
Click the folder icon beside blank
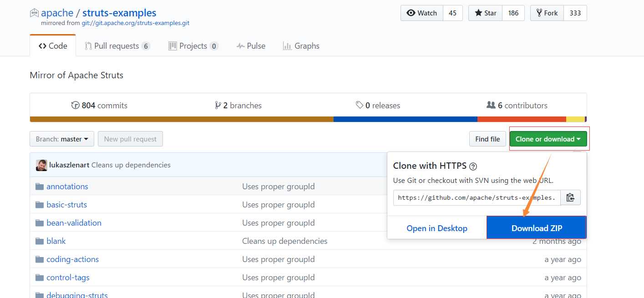click(x=40, y=241)
